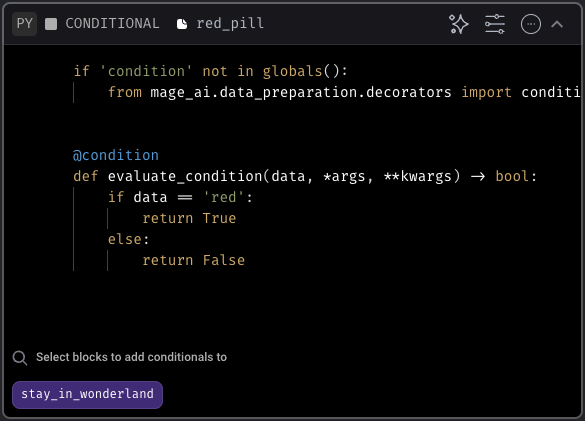The height and width of the screenshot is (421, 585).
Task: Open block settings sliders icon
Action: (x=495, y=24)
